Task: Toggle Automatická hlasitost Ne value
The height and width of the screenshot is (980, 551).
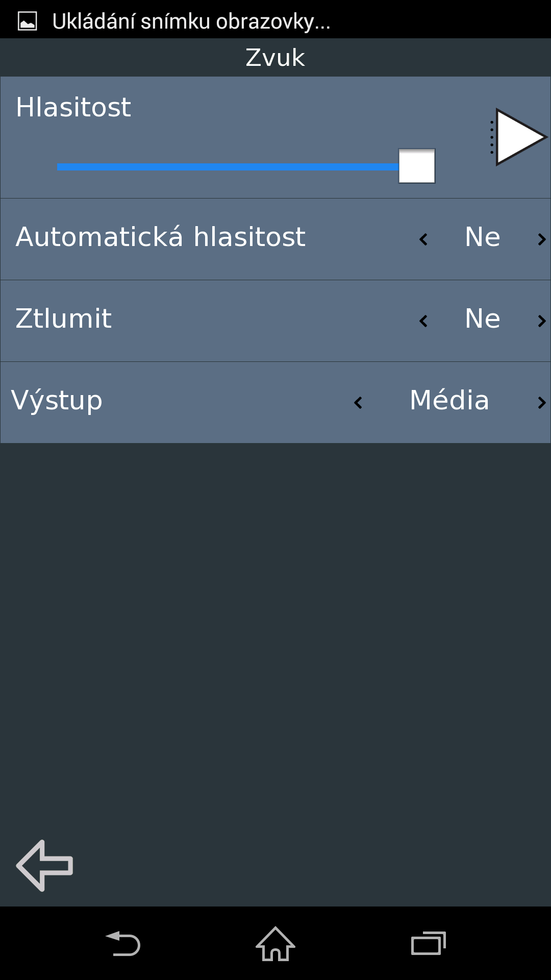Action: [x=482, y=237]
